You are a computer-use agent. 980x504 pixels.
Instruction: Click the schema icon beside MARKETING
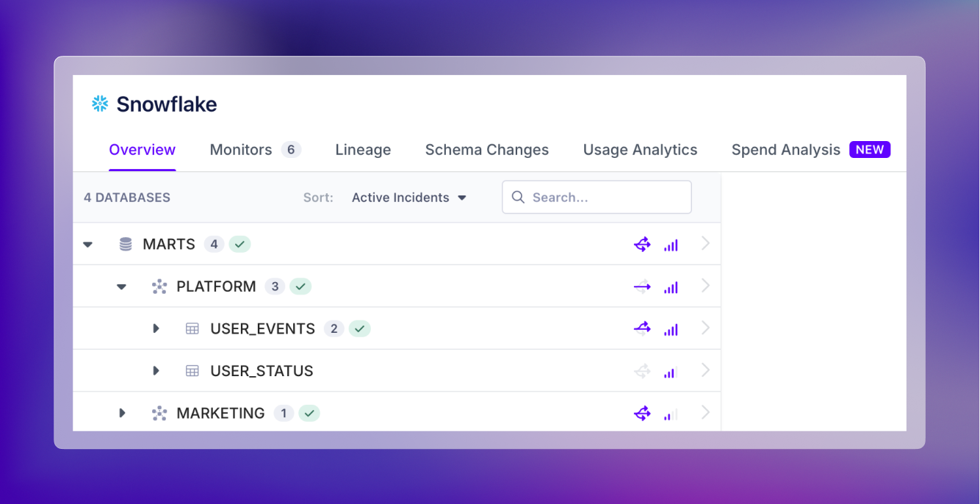159,413
